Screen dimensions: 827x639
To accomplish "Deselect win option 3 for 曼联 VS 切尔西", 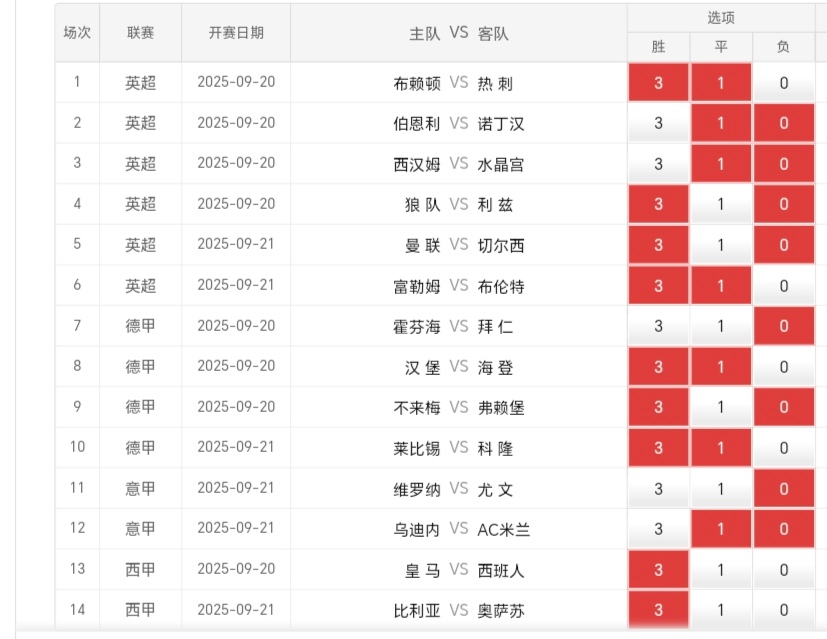I will (658, 245).
